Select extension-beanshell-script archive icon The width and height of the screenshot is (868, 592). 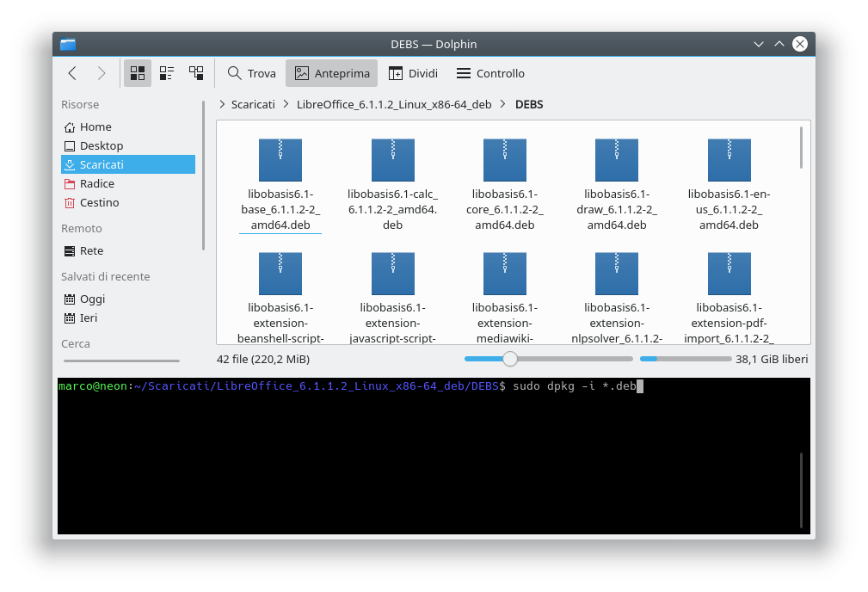point(280,274)
